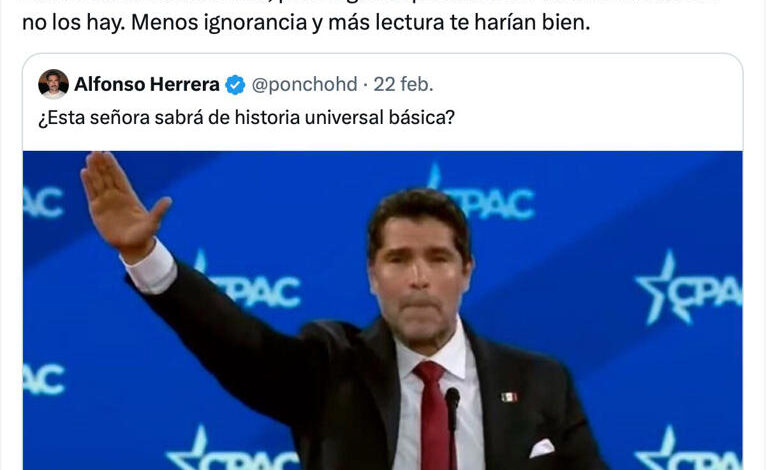Screen dimensions: 768x470
Task: Click the white pocket square
Action: pyautogui.click(x=541, y=448)
